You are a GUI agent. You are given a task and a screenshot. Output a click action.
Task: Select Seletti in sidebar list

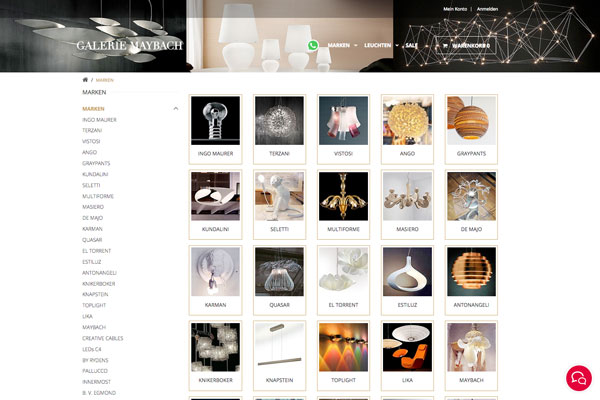point(91,185)
